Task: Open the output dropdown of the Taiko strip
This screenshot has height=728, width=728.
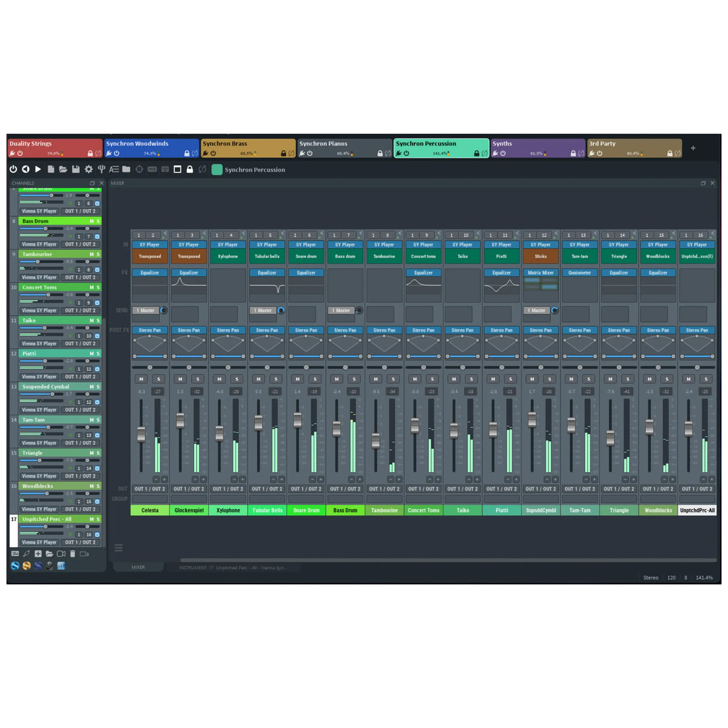Action: tap(463, 489)
